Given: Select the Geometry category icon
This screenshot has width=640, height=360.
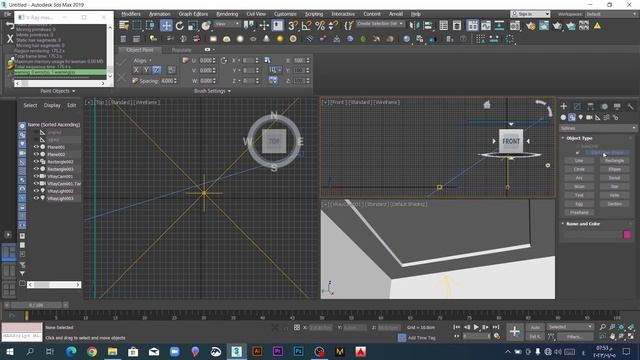Looking at the screenshot, I should click(x=563, y=117).
